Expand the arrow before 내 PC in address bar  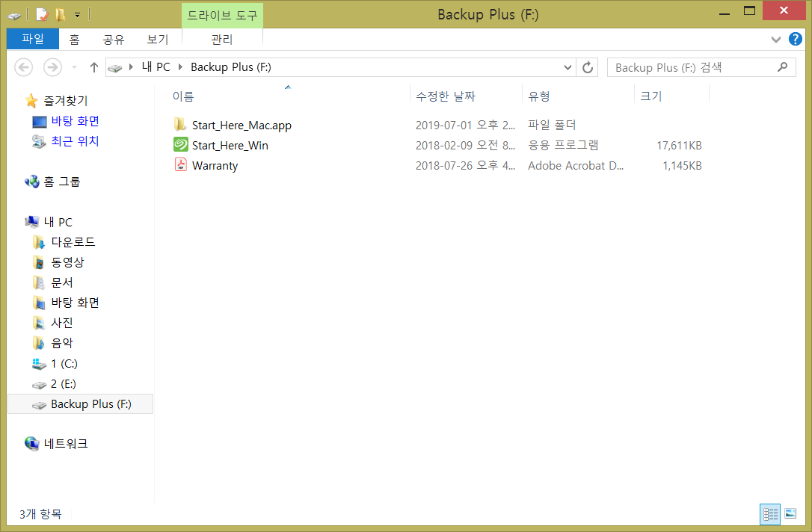(131, 66)
